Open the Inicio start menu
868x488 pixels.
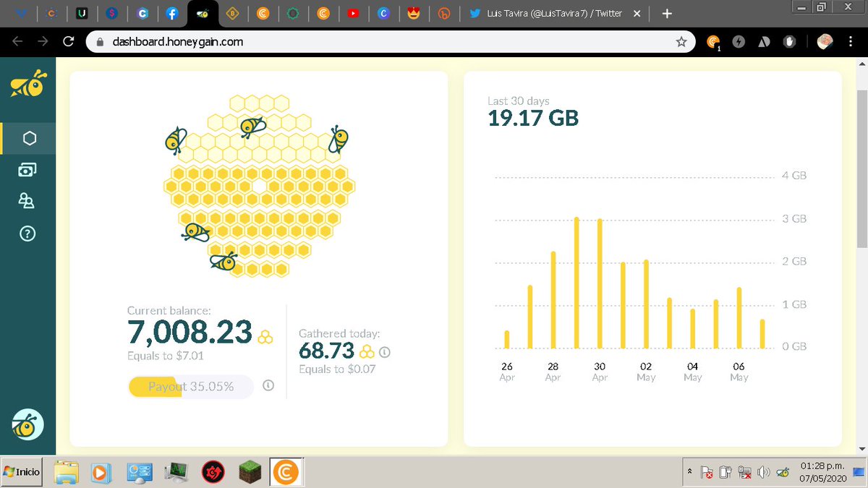(x=22, y=472)
